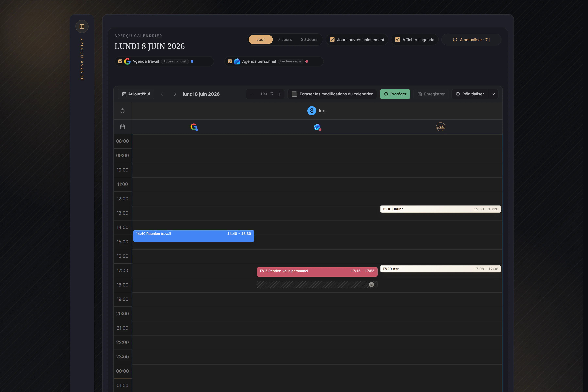Enable Écraser les modifications du calendrier
This screenshot has width=588, height=392.
294,94
